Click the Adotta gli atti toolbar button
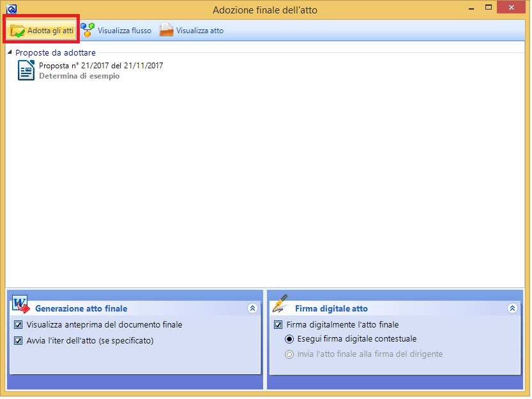Viewport: 532px width, 399px height. [x=42, y=31]
